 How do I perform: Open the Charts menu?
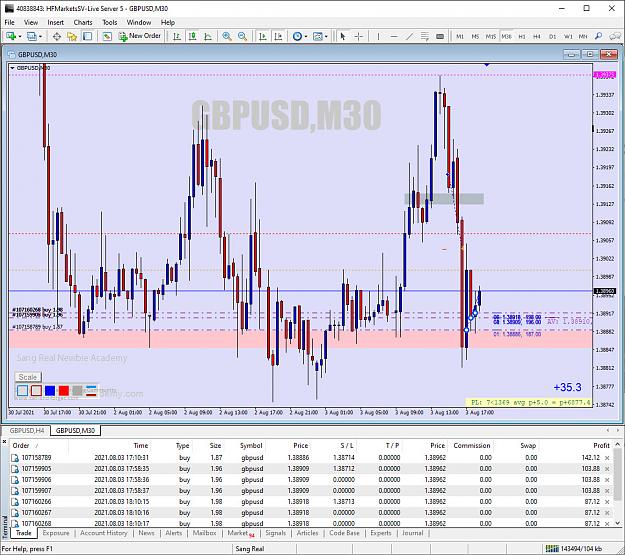click(83, 22)
